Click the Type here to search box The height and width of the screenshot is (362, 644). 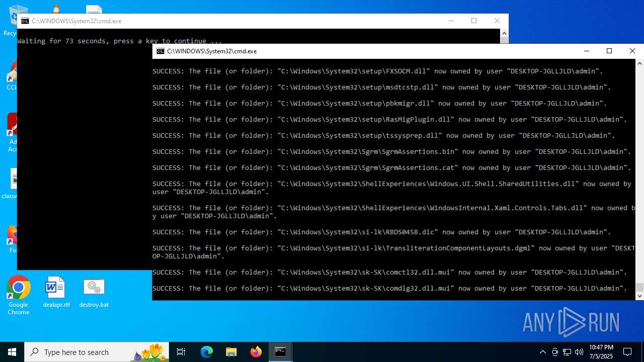[x=97, y=352]
